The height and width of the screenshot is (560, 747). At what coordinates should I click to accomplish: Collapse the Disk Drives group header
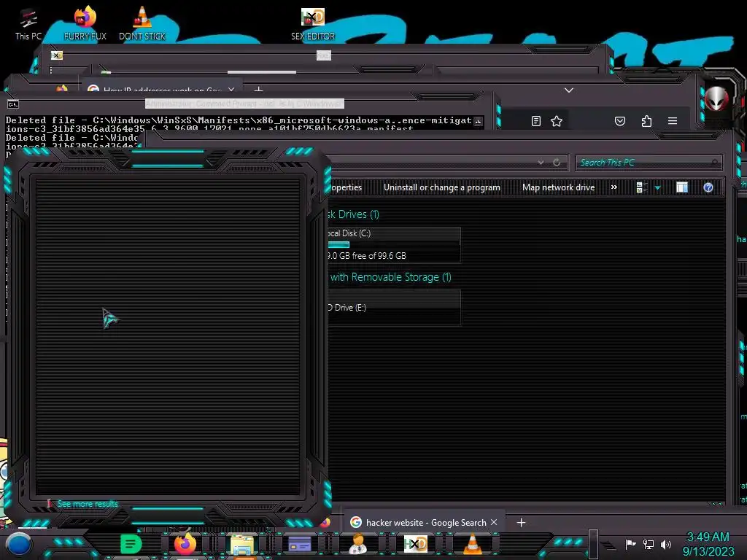pyautogui.click(x=354, y=214)
